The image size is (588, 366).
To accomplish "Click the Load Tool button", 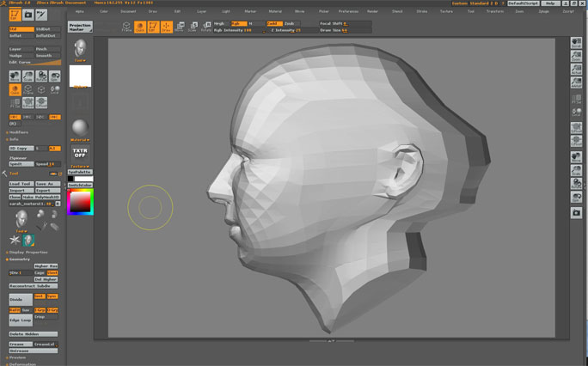I will [21, 184].
